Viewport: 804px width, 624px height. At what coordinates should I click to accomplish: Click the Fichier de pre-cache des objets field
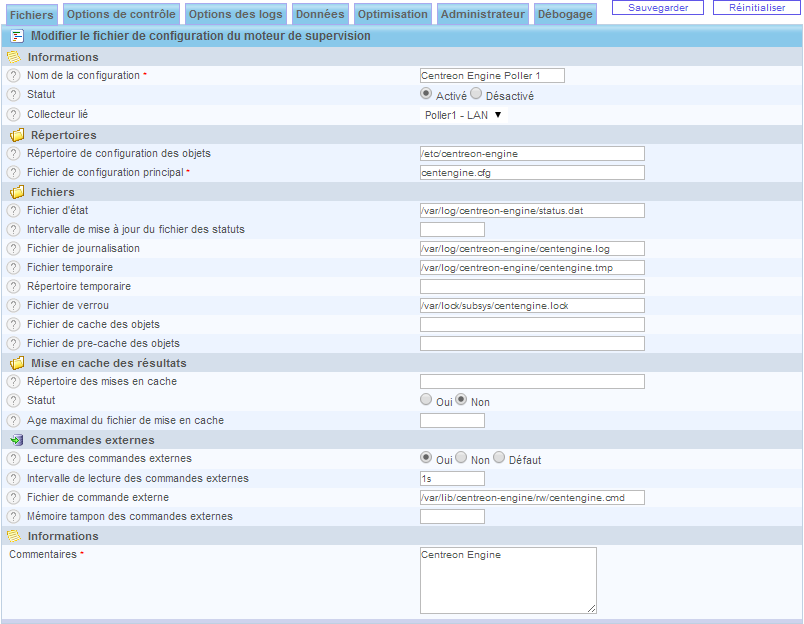[x=532, y=344]
